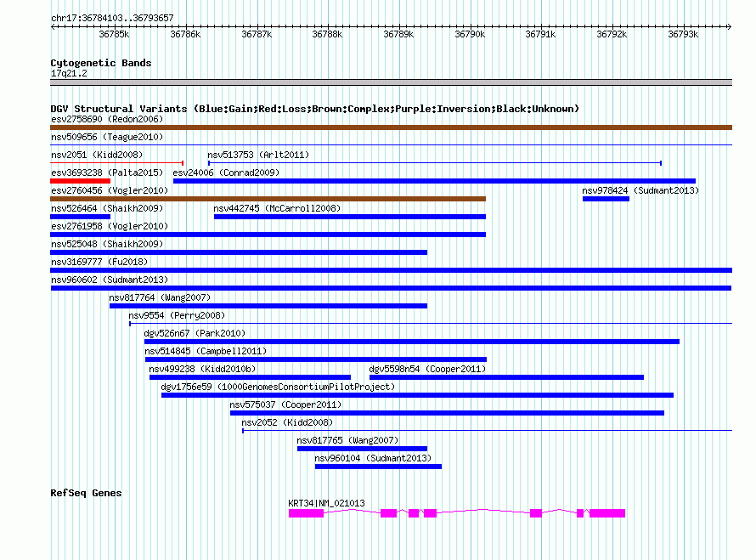Select the 17q21.2 band label
This screenshot has height=560, width=756.
coord(69,73)
